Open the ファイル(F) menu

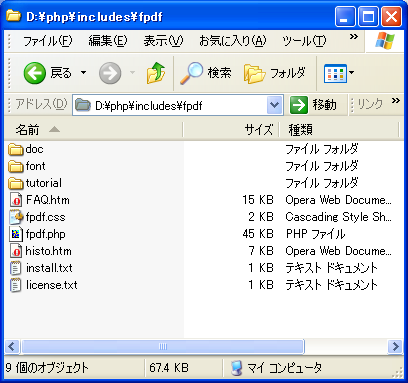tap(48, 41)
